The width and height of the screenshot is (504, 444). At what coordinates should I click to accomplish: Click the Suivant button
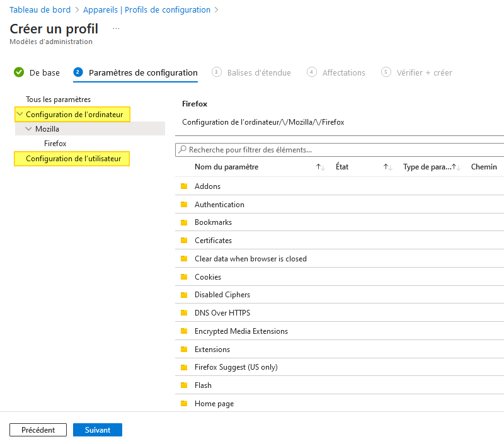pyautogui.click(x=97, y=430)
